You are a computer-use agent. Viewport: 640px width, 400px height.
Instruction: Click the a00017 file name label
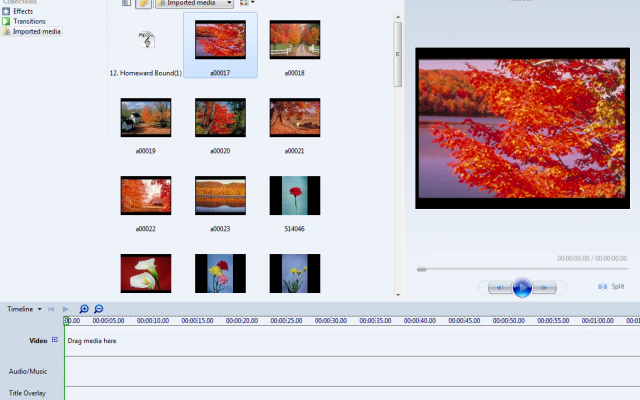[220, 73]
